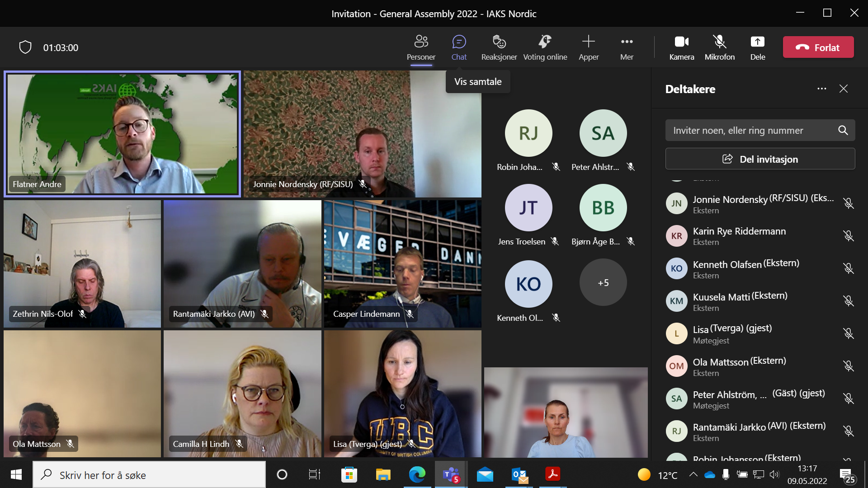Close the Deltakere panel
The height and width of the screenshot is (488, 868).
(x=844, y=89)
